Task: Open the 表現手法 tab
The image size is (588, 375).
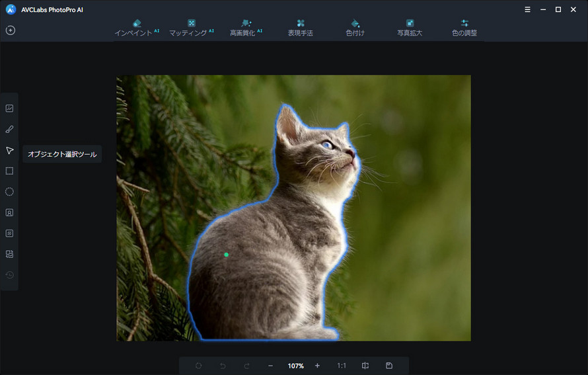Action: click(301, 28)
